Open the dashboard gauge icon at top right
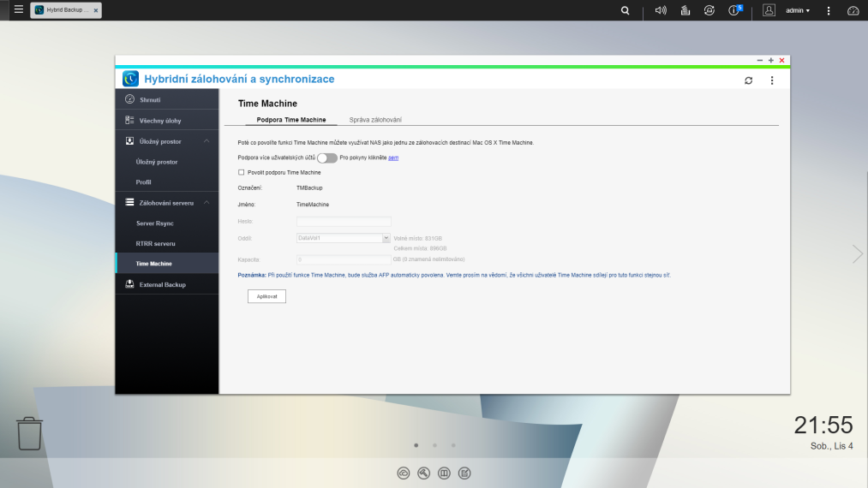Screen dimensions: 868x488 [x=853, y=10]
